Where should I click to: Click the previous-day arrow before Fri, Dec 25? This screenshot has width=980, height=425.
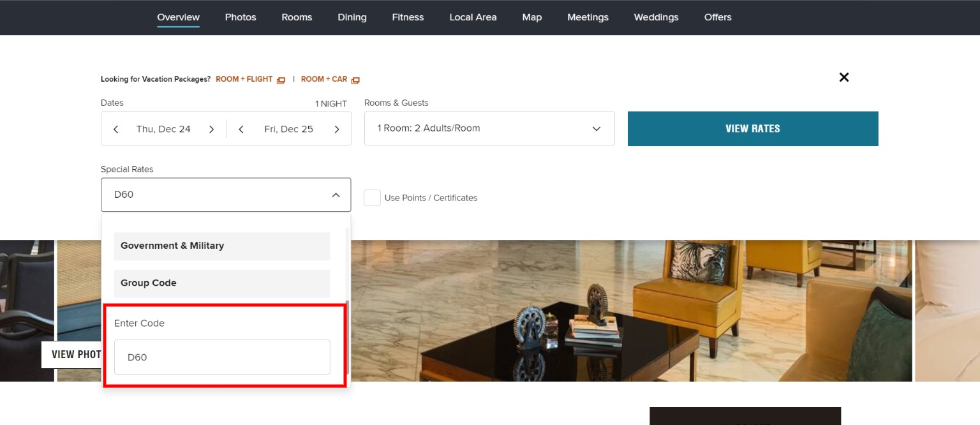[x=241, y=130]
